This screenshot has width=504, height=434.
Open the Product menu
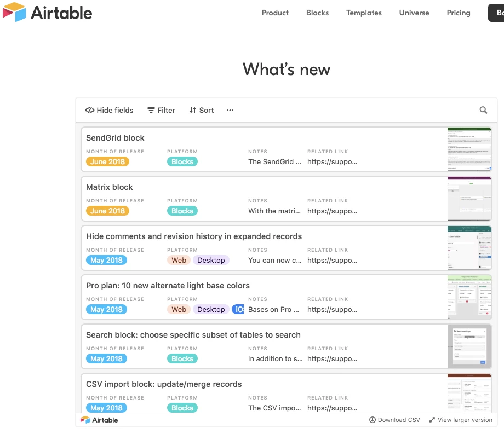[x=275, y=13]
